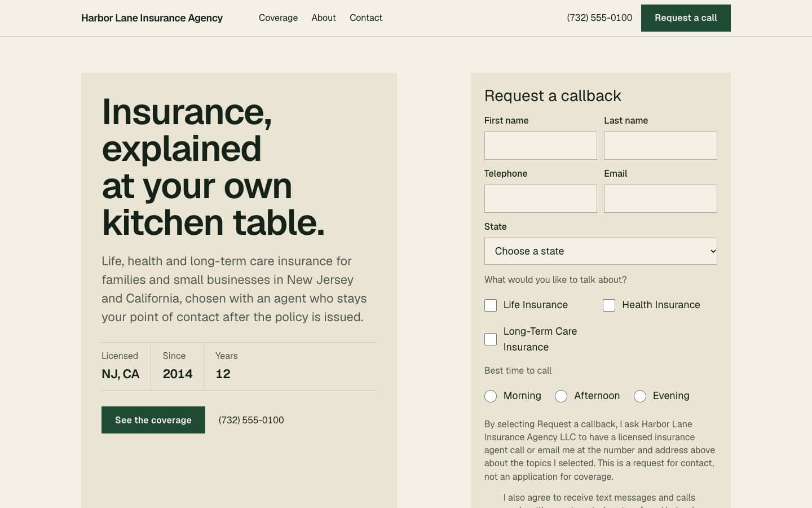Click the 'Best time to call' label
Image resolution: width=812 pixels, height=508 pixels.
tap(518, 370)
